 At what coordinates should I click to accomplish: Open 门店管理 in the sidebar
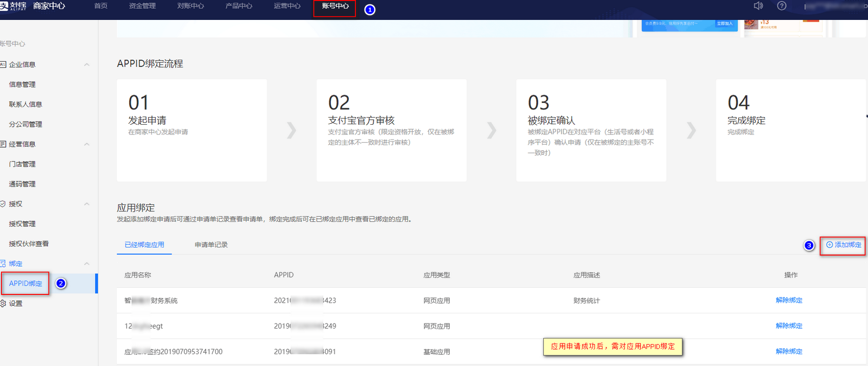pyautogui.click(x=22, y=164)
